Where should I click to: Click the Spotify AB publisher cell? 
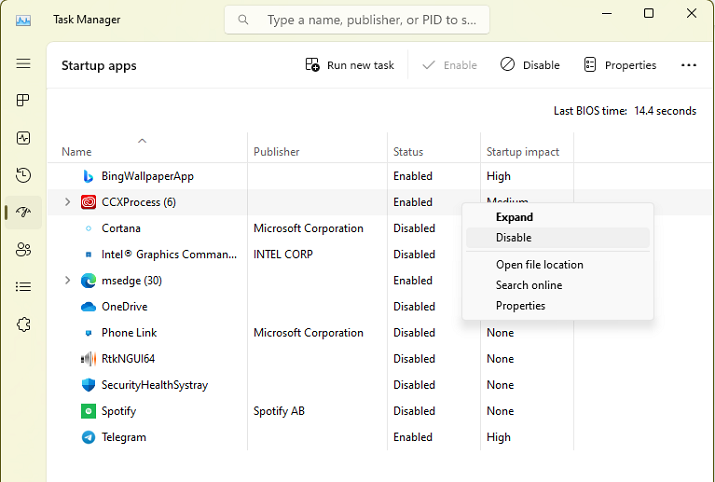(x=279, y=411)
